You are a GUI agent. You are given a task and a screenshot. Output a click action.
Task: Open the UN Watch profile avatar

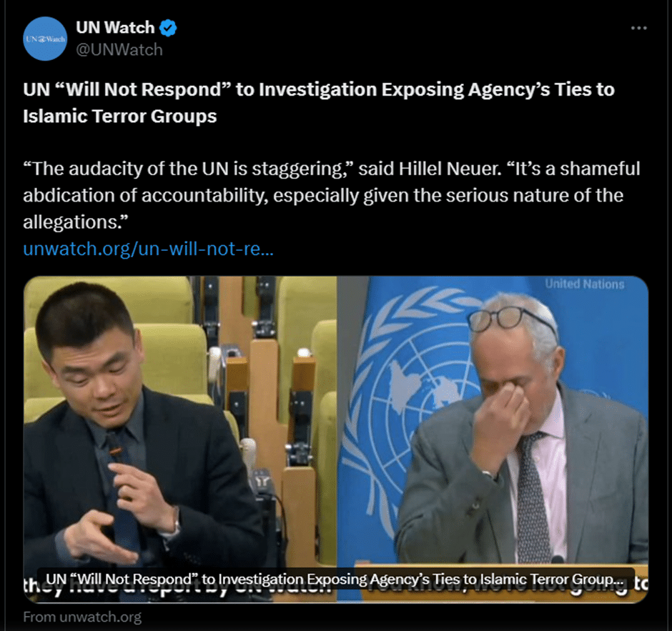pyautogui.click(x=45, y=39)
